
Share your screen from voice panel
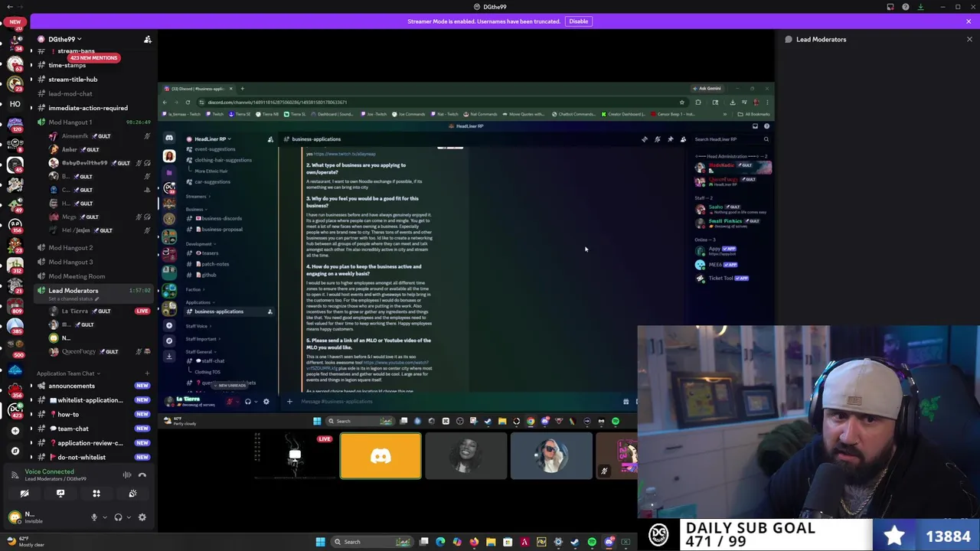point(60,494)
